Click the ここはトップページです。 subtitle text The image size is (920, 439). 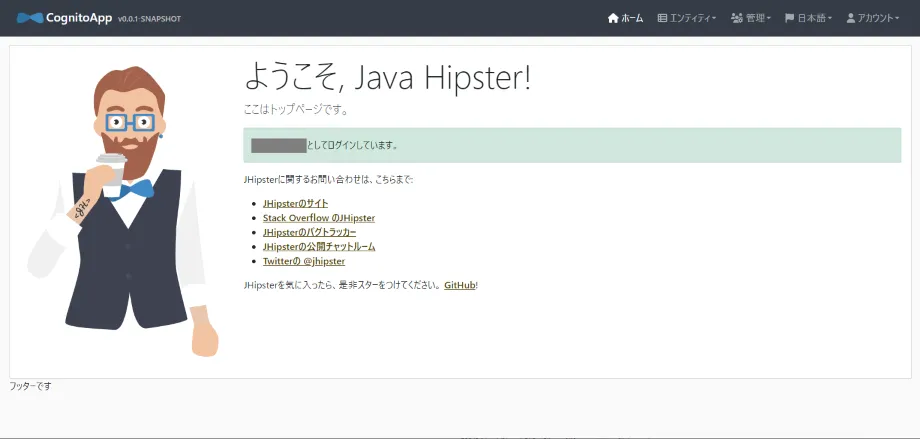[296, 110]
